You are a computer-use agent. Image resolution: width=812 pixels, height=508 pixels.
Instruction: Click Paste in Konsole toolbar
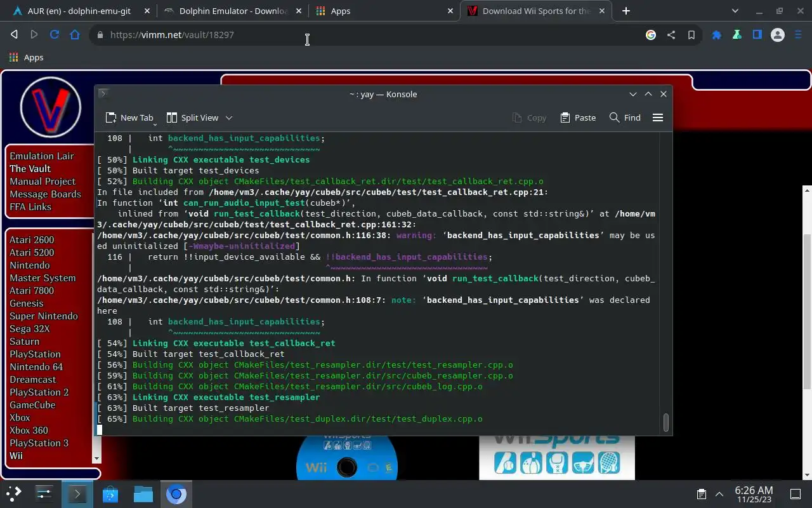pyautogui.click(x=578, y=117)
